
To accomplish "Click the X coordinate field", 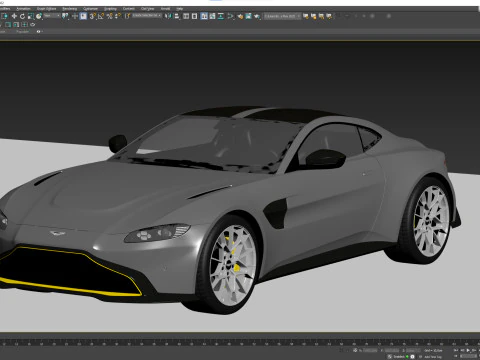I will pos(370,350).
